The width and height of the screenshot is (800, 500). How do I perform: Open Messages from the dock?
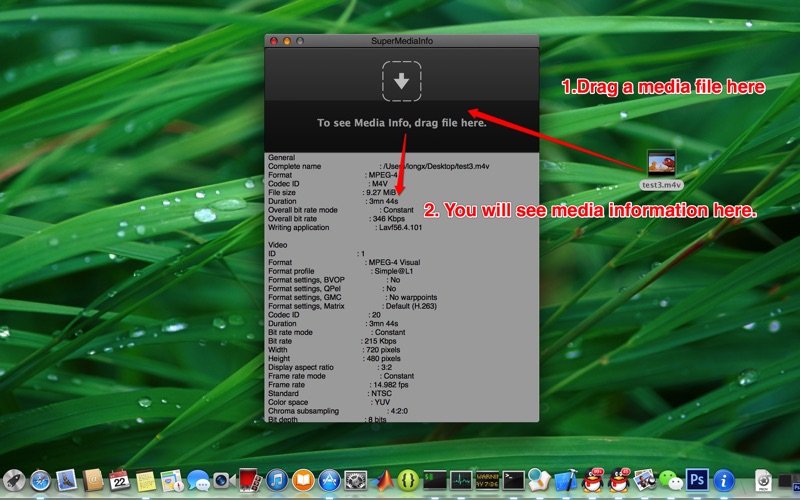click(198, 481)
